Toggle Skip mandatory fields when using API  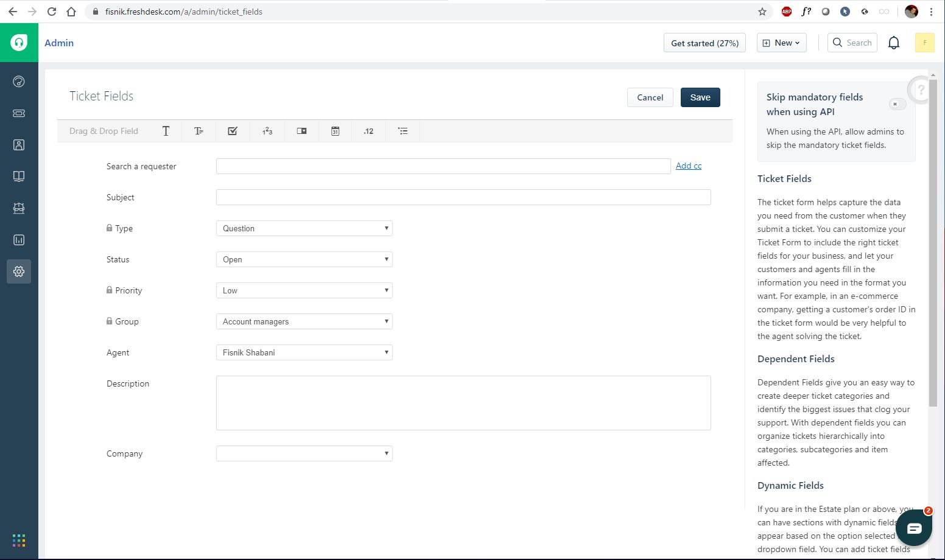click(897, 104)
